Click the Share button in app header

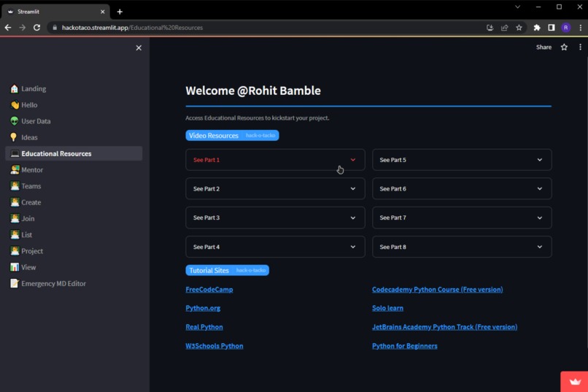pos(543,47)
